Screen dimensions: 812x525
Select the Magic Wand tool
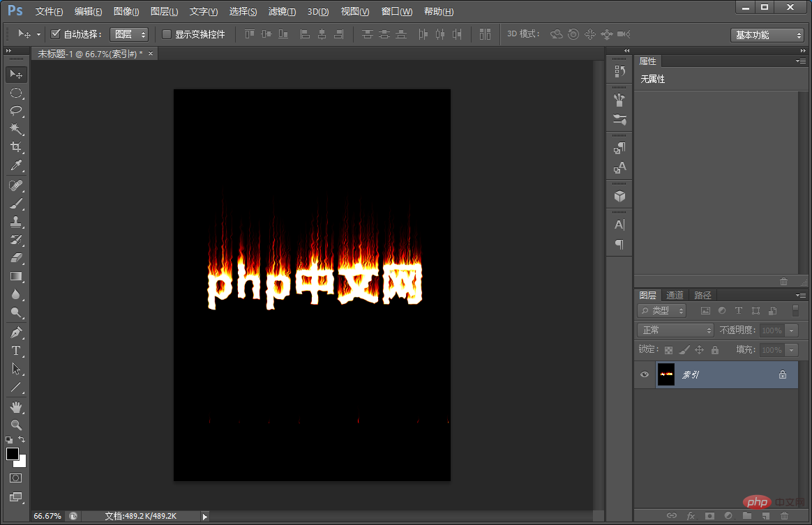(x=16, y=128)
